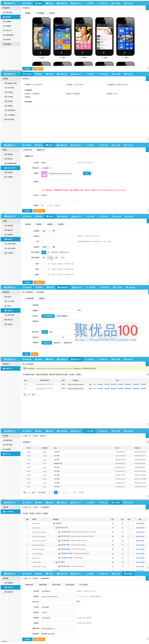Image resolution: width=149 pixels, height=644 pixels.
Task: Collapse 微网站管理 sidebar section chevron
Action: coord(18,8)
